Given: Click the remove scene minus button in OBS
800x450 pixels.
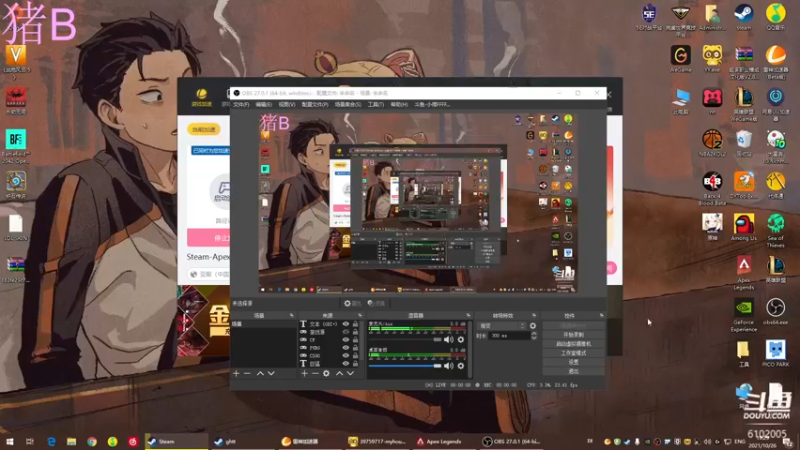Looking at the screenshot, I should coord(247,373).
